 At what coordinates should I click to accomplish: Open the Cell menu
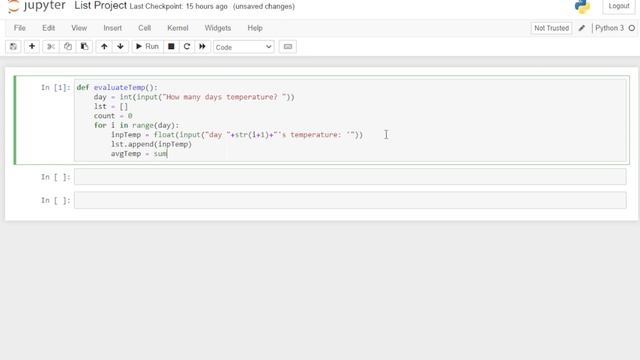[144, 28]
